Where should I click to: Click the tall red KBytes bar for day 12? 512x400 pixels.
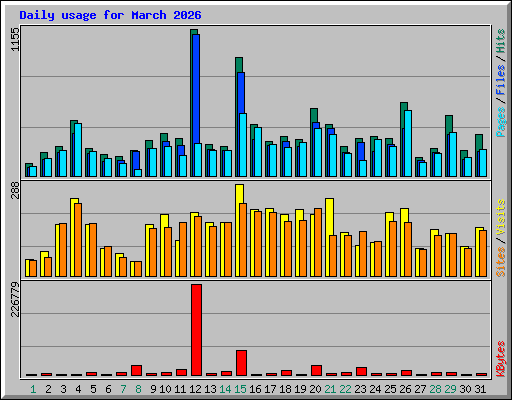(x=196, y=330)
